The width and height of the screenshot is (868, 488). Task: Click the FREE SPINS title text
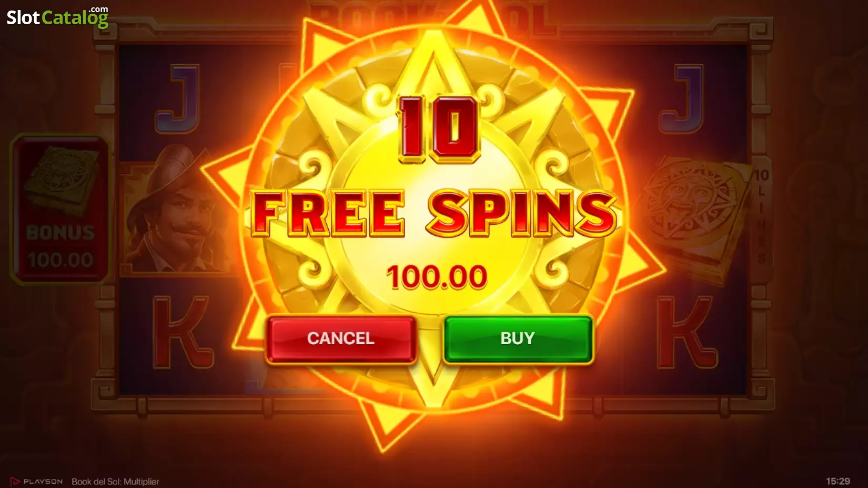pos(434,213)
